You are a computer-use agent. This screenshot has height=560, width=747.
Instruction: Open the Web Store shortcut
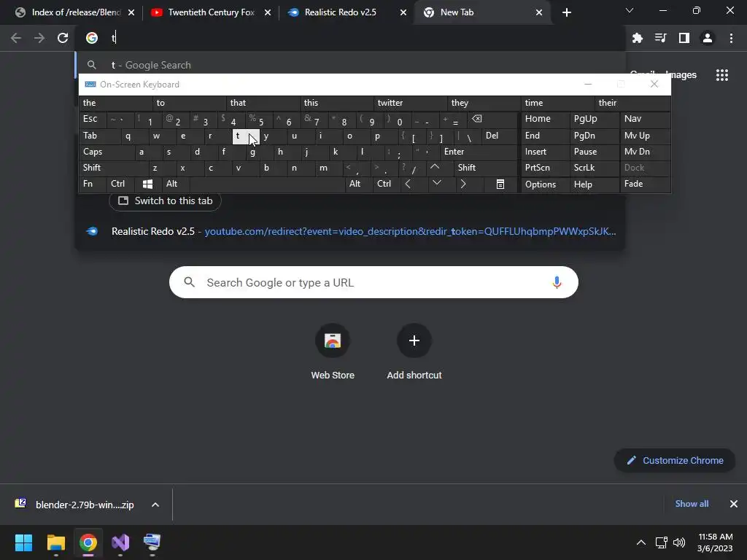point(333,351)
